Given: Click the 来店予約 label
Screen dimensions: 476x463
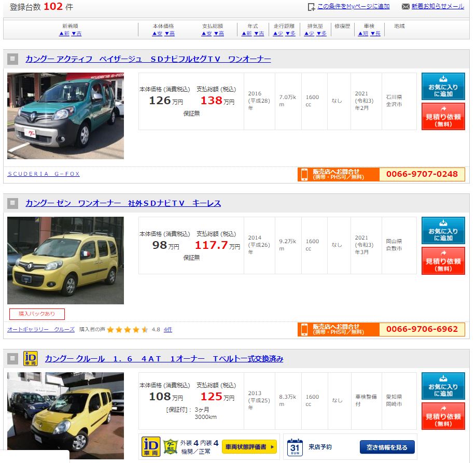Looking at the screenshot, I should tap(320, 447).
